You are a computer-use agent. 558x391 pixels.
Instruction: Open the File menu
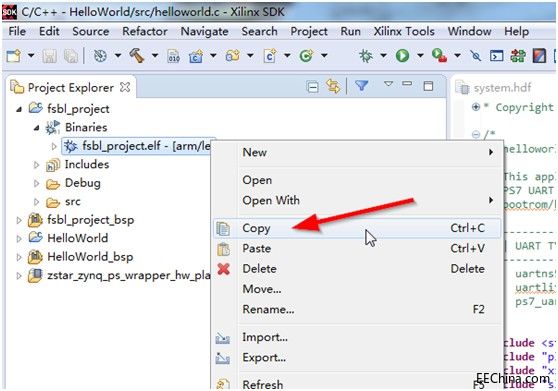tap(17, 31)
